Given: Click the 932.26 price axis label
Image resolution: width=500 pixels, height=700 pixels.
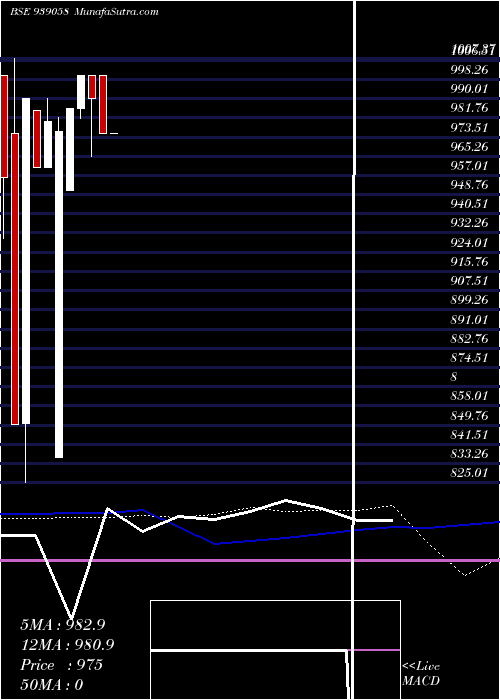Looking at the screenshot, I should pyautogui.click(x=469, y=223).
